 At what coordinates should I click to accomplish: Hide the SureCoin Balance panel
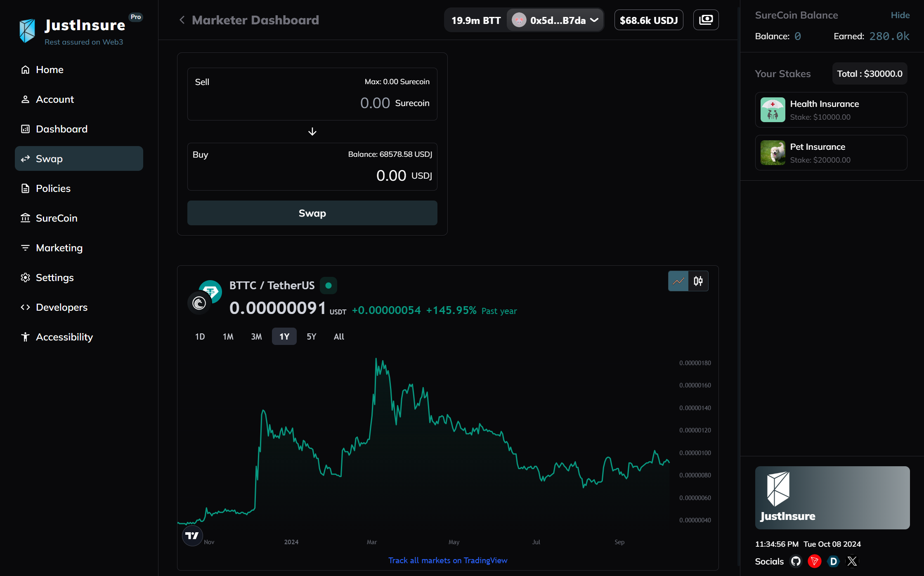(900, 15)
